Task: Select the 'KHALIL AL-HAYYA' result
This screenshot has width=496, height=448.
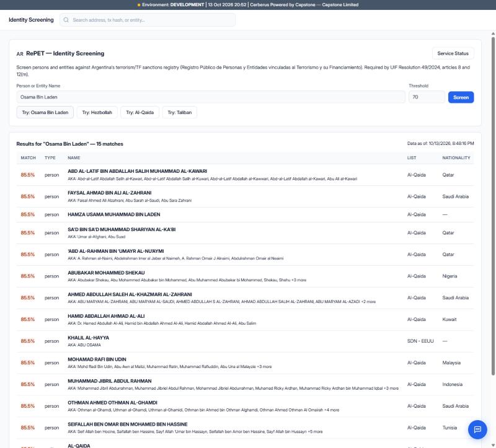Action: [245, 341]
